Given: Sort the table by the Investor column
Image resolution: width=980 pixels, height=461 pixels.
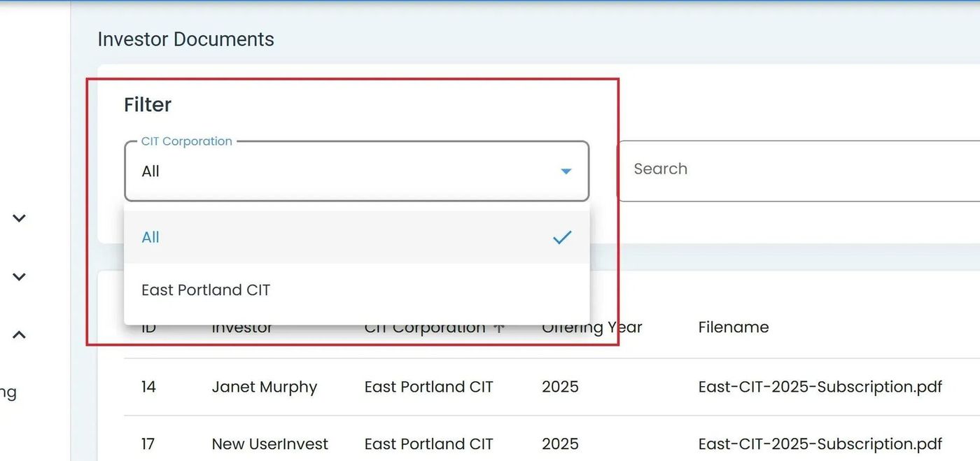Looking at the screenshot, I should coord(242,327).
